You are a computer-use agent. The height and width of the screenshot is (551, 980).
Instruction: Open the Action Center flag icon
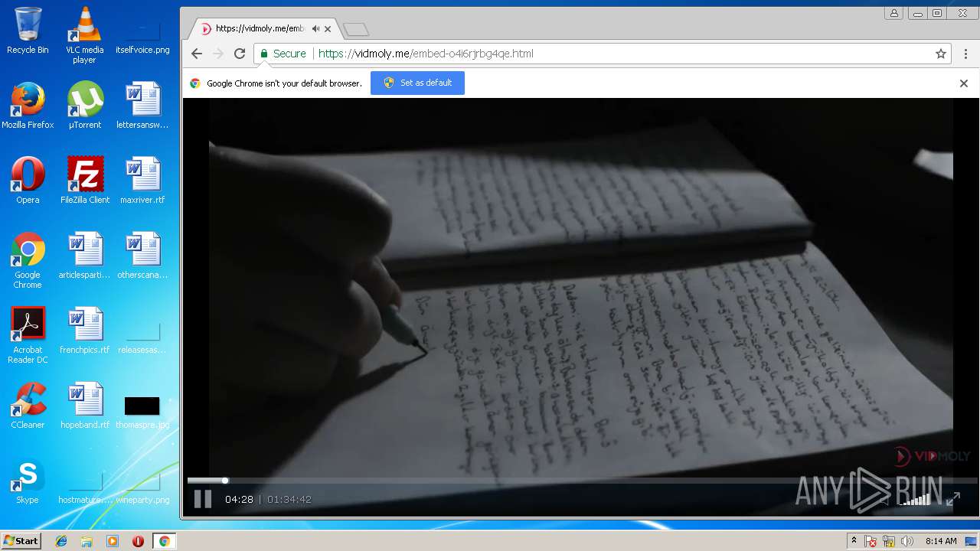[871, 541]
